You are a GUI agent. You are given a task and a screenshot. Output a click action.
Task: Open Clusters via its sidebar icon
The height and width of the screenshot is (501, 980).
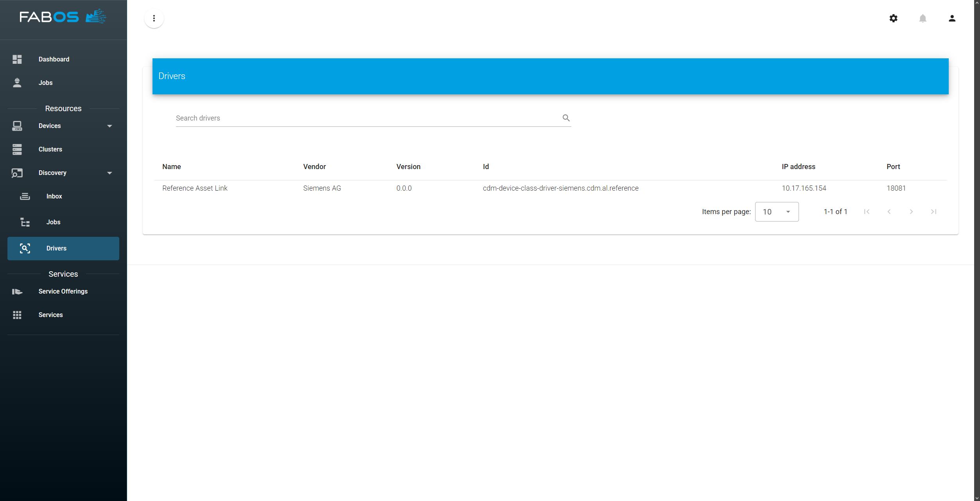coord(17,149)
